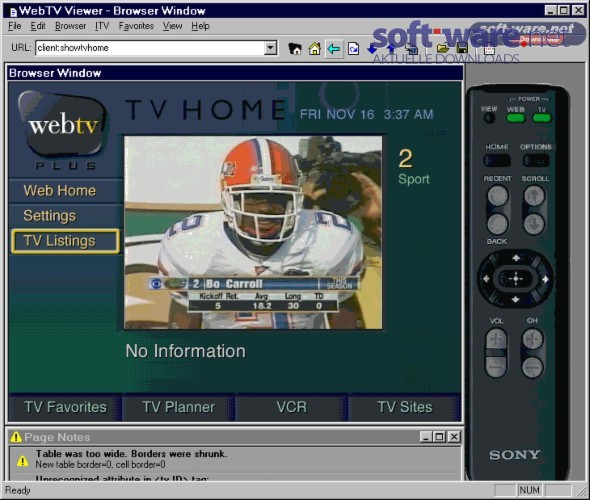Go up a channel with CH plus

click(532, 339)
